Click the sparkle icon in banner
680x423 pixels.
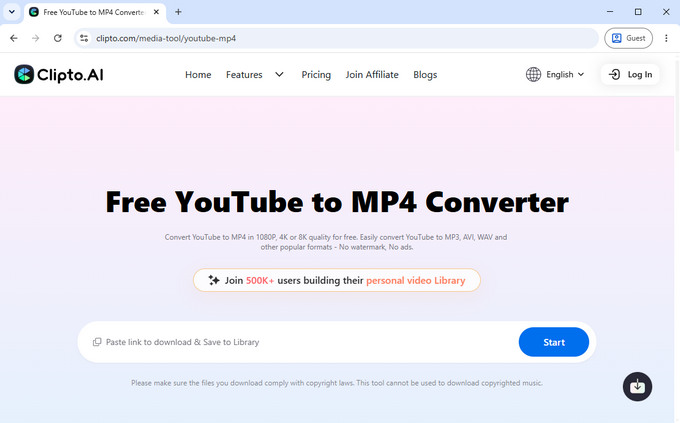click(x=214, y=280)
